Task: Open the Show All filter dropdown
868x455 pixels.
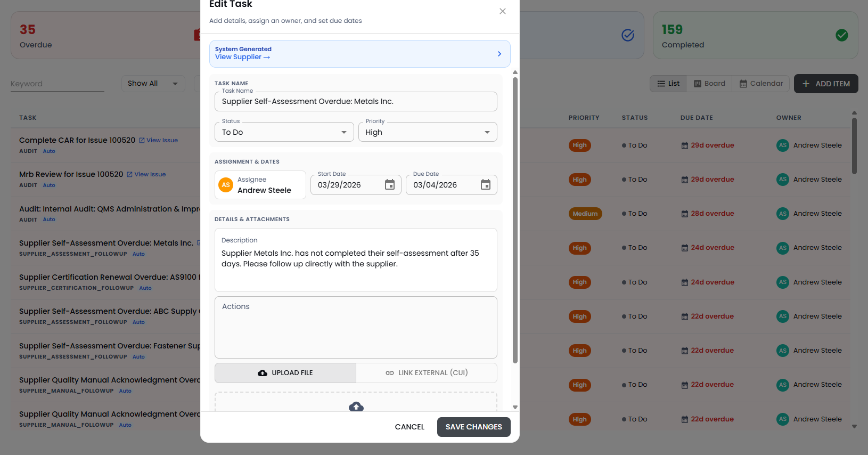Action: (x=153, y=84)
